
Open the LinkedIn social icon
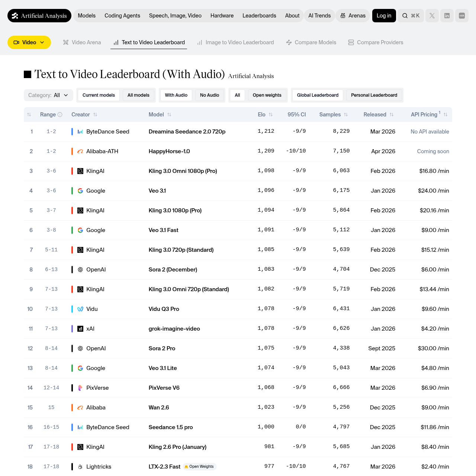click(x=447, y=16)
